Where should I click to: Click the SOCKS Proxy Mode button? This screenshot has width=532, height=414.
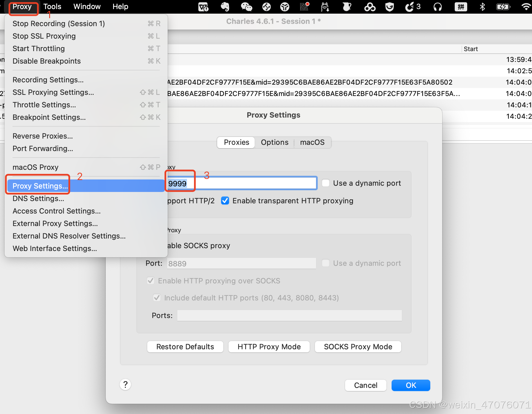[358, 347]
